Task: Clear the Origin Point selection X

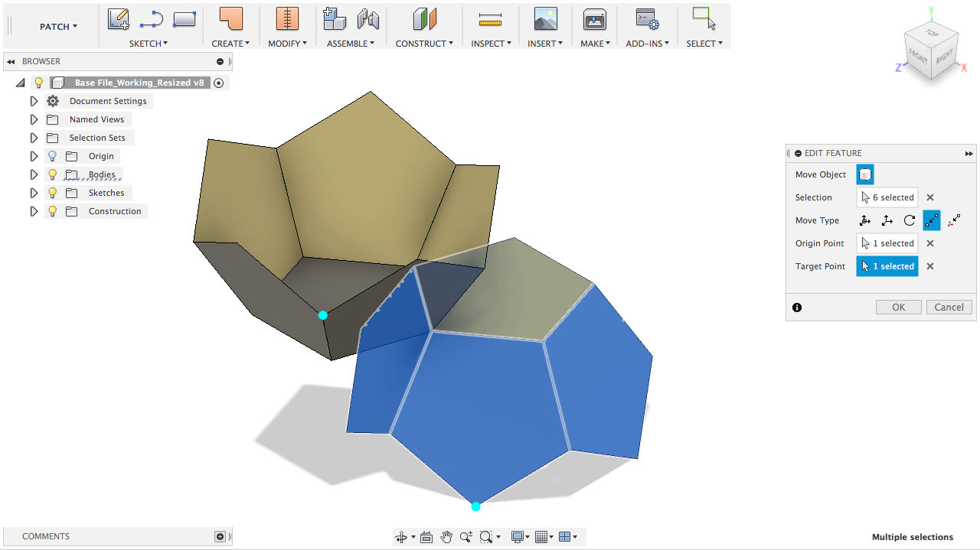Action: pos(930,243)
